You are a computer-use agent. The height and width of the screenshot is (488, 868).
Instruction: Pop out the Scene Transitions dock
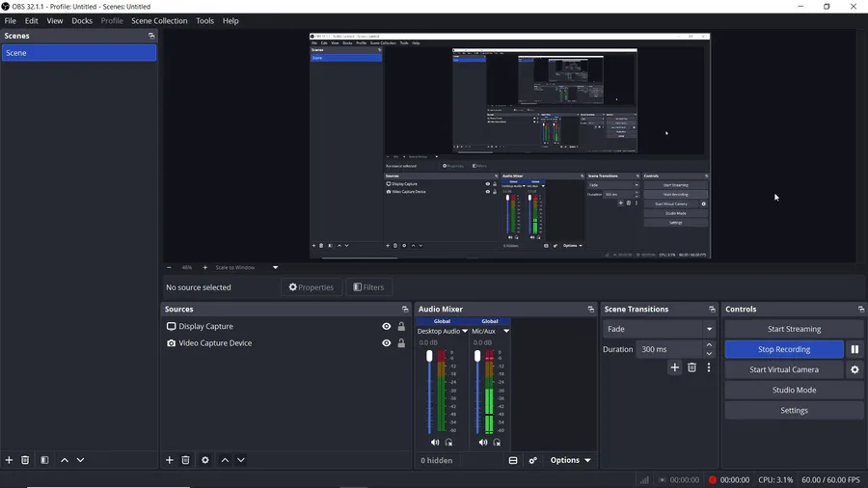click(712, 310)
